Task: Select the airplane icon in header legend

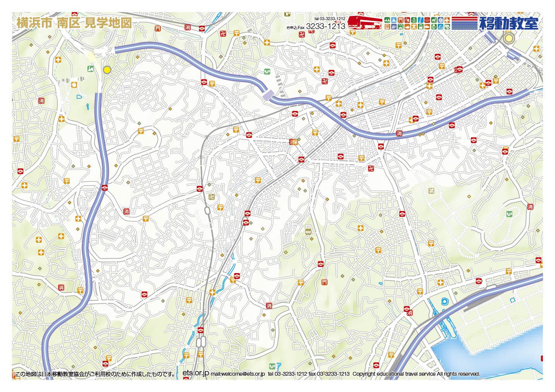Action: (447, 20)
